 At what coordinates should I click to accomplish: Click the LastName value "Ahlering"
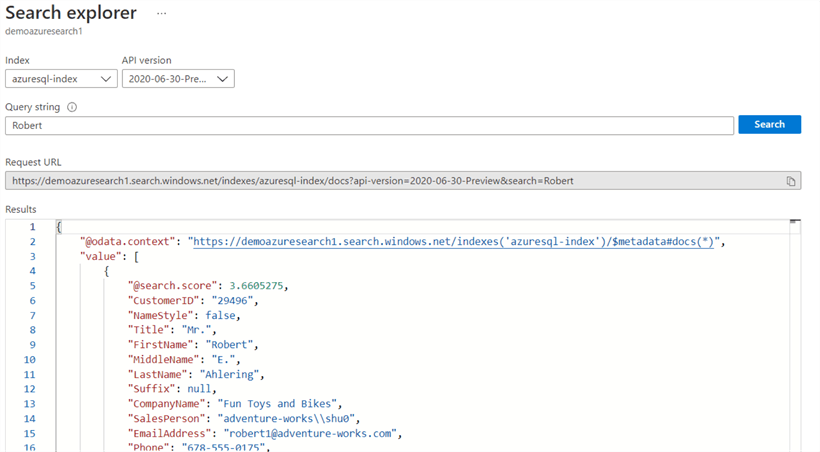tap(231, 375)
